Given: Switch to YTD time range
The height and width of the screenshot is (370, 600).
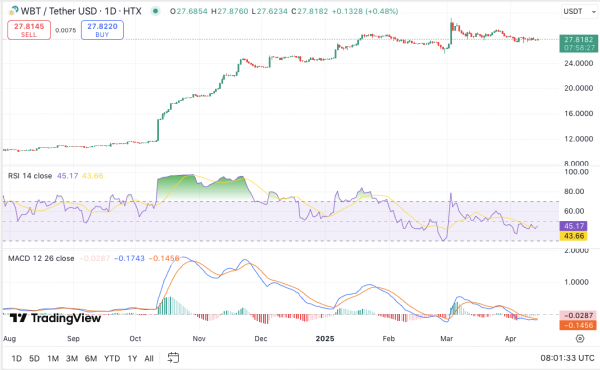Looking at the screenshot, I should [112, 359].
